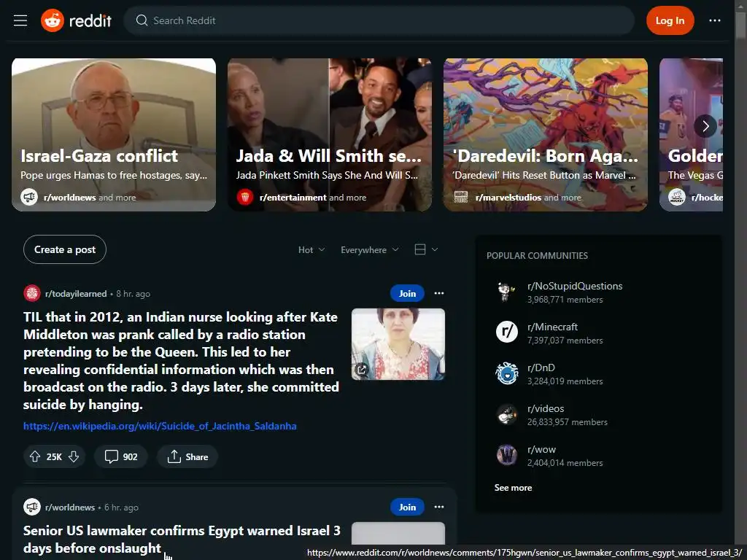Open r/entertainment popcorn avatar on Jada card
Image resolution: width=747 pixels, height=560 pixels.
pos(245,197)
